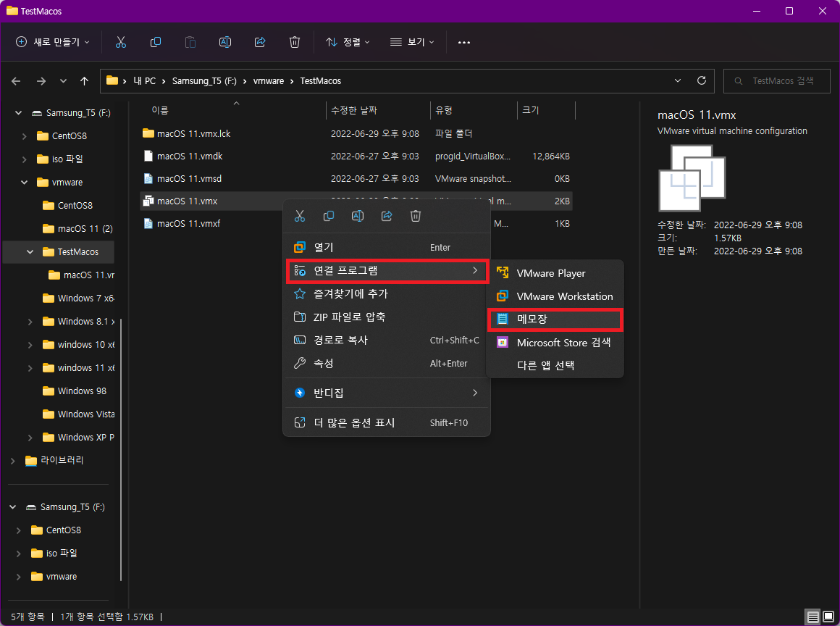Click the VMware preview thumbnail in the details pane
This screenshot has height=626, width=840.
(692, 178)
